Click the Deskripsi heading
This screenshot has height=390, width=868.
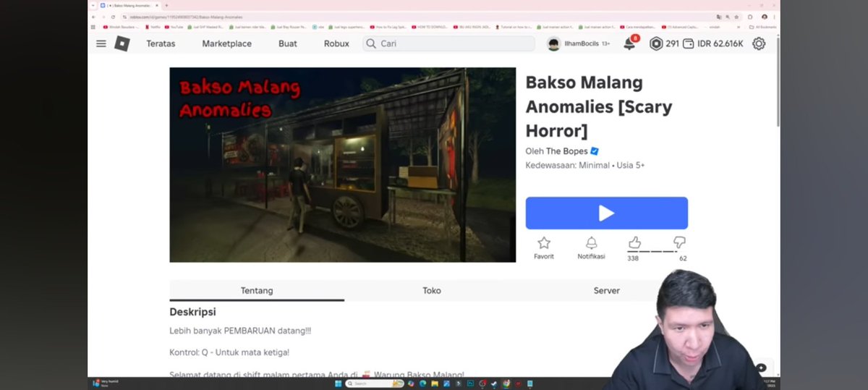pos(192,312)
